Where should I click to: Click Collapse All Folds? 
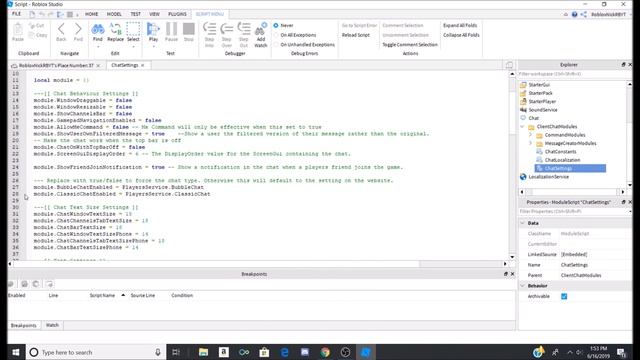461,35
